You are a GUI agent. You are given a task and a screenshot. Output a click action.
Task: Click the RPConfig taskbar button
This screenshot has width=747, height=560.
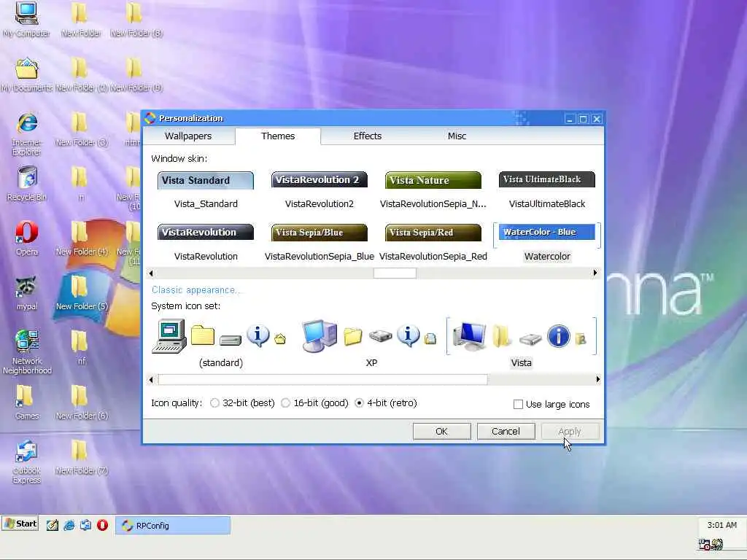pyautogui.click(x=173, y=526)
